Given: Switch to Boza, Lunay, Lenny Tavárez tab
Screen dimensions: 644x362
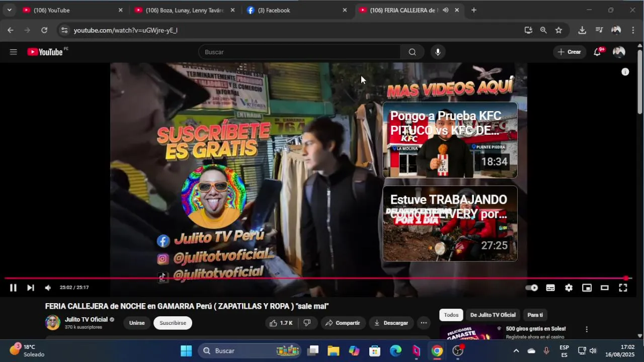Looking at the screenshot, I should coord(184,10).
